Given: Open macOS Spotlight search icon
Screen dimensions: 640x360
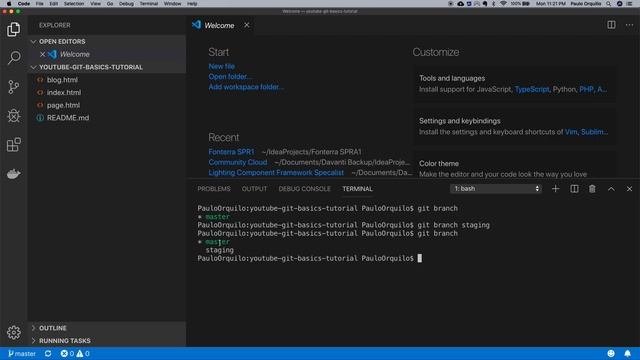Looking at the screenshot, I should tap(608, 4).
